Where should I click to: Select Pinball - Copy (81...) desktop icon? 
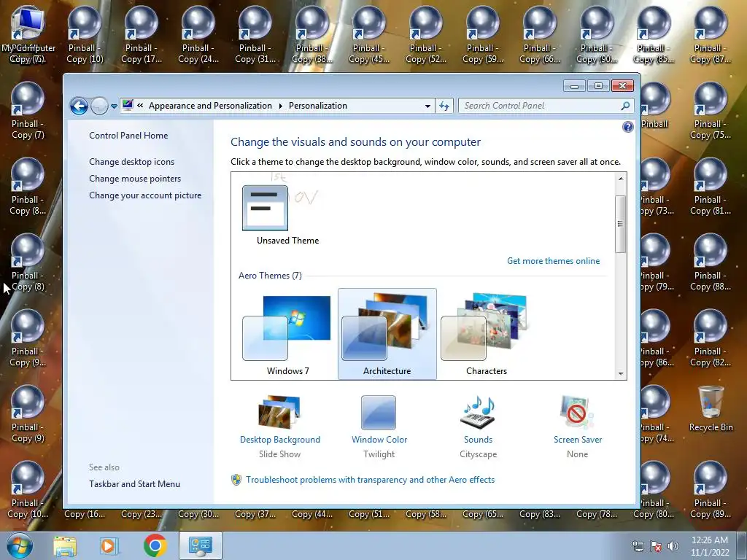coord(711,186)
